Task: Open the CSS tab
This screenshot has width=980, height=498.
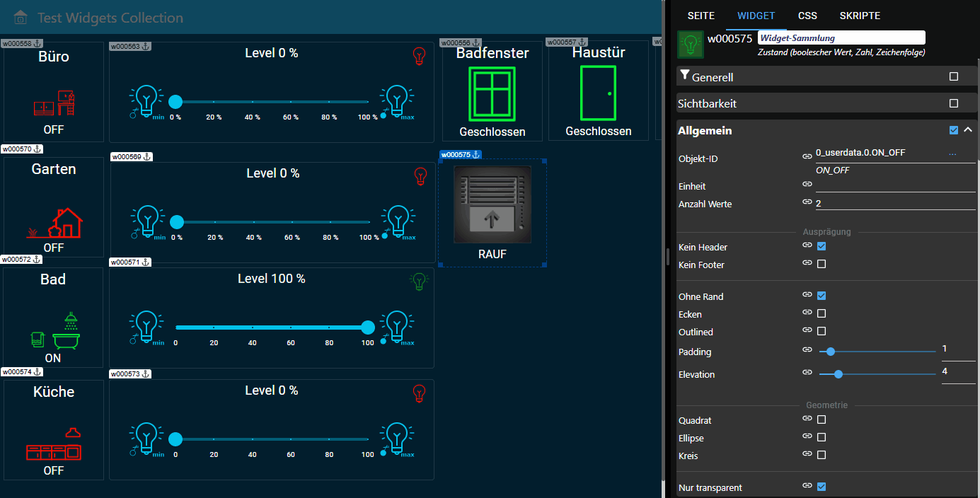Action: click(807, 16)
